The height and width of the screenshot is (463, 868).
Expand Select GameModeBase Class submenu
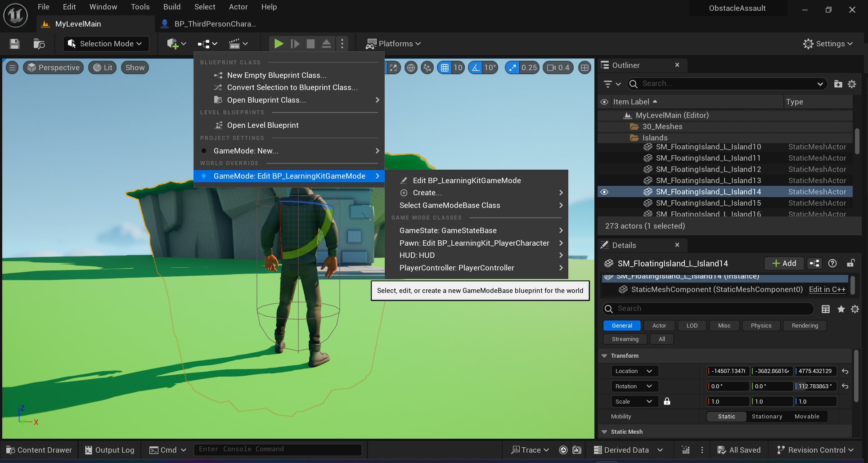tap(477, 205)
